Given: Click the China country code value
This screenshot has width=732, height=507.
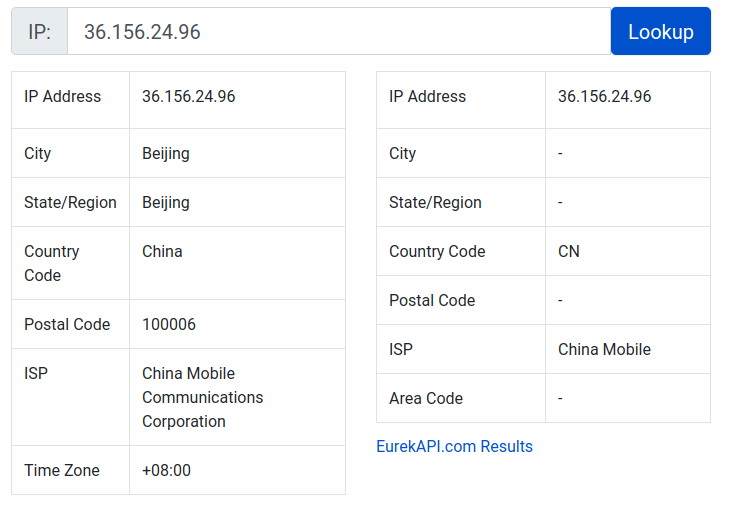Looking at the screenshot, I should [x=162, y=252].
